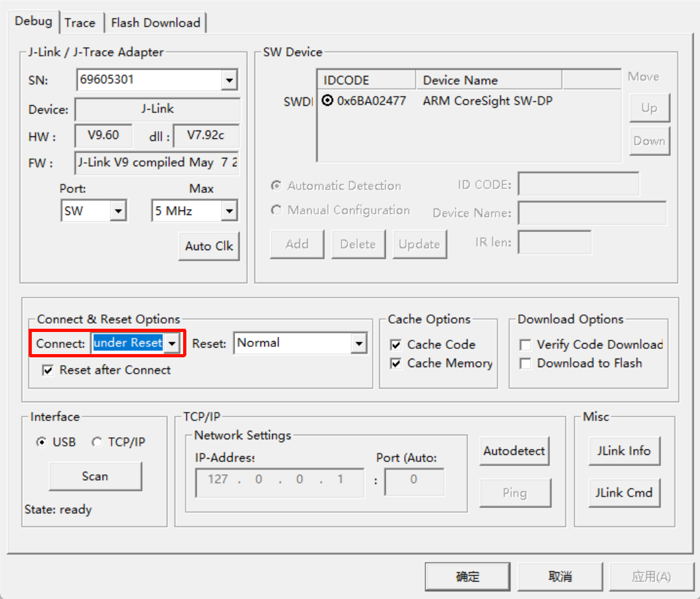Click the Scan button
700x599 pixels.
tap(95, 476)
